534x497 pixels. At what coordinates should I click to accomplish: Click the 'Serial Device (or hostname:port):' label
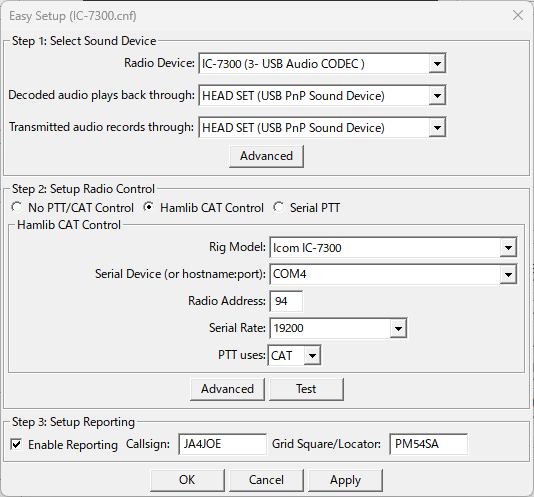(x=180, y=274)
